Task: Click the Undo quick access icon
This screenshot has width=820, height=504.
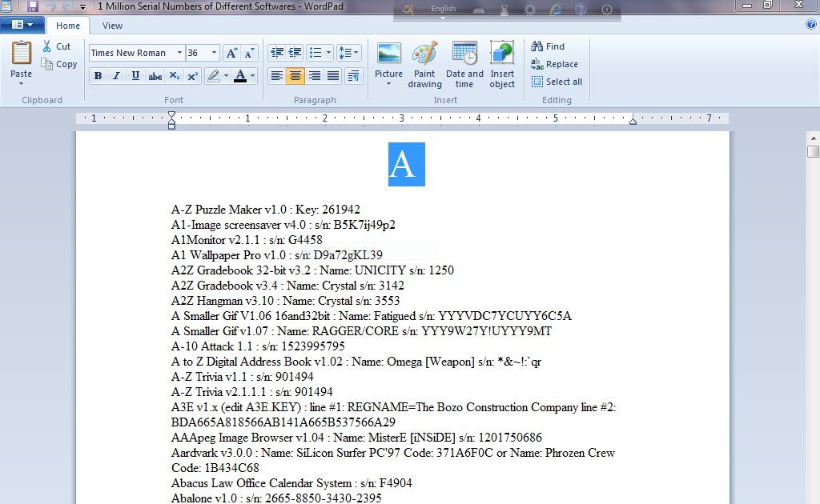Action: pos(50,6)
